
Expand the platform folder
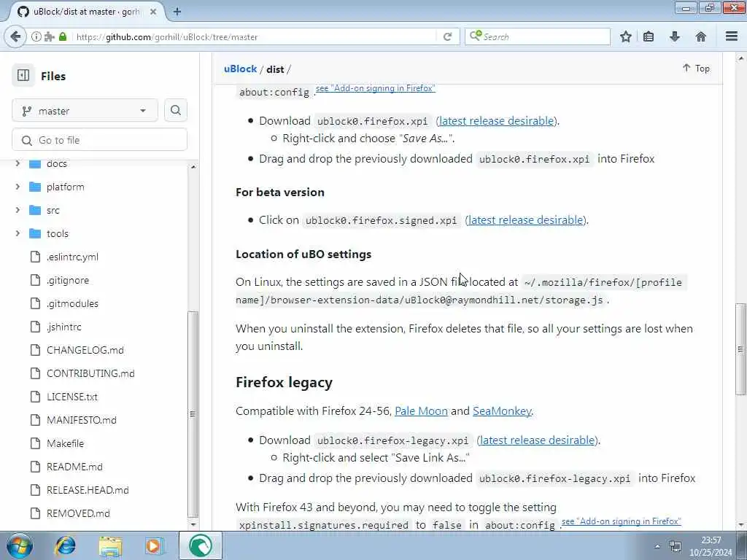[x=18, y=187]
